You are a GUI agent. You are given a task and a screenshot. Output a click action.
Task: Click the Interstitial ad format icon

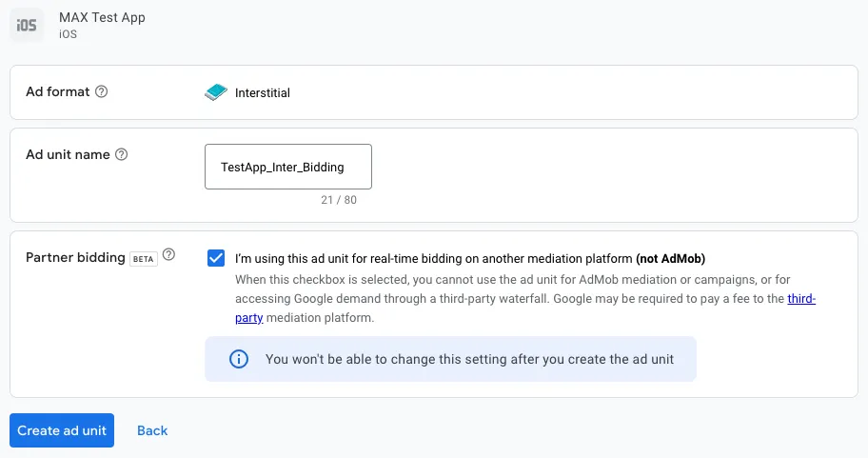point(216,92)
